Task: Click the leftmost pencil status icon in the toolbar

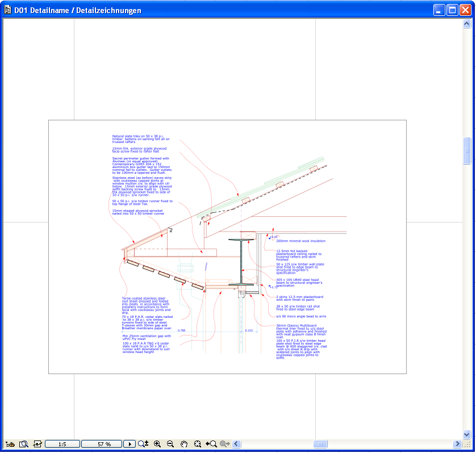Action: [9, 444]
